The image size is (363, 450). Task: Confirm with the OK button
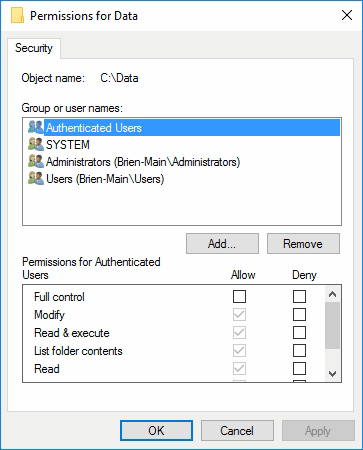click(x=156, y=431)
